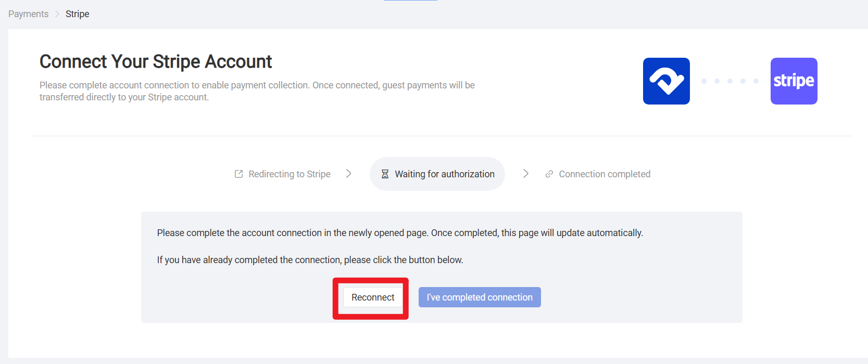
Task: Click the breadcrumb separator arrow
Action: (x=57, y=14)
